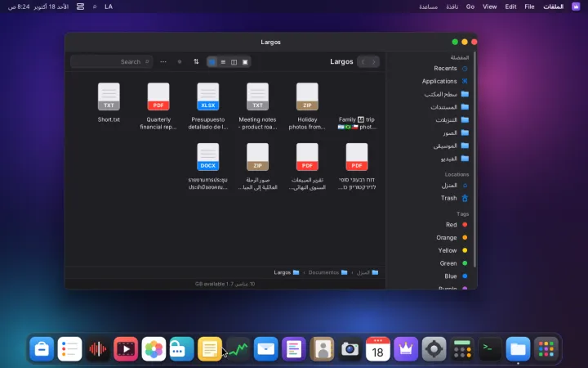Open the View menu

489,7
